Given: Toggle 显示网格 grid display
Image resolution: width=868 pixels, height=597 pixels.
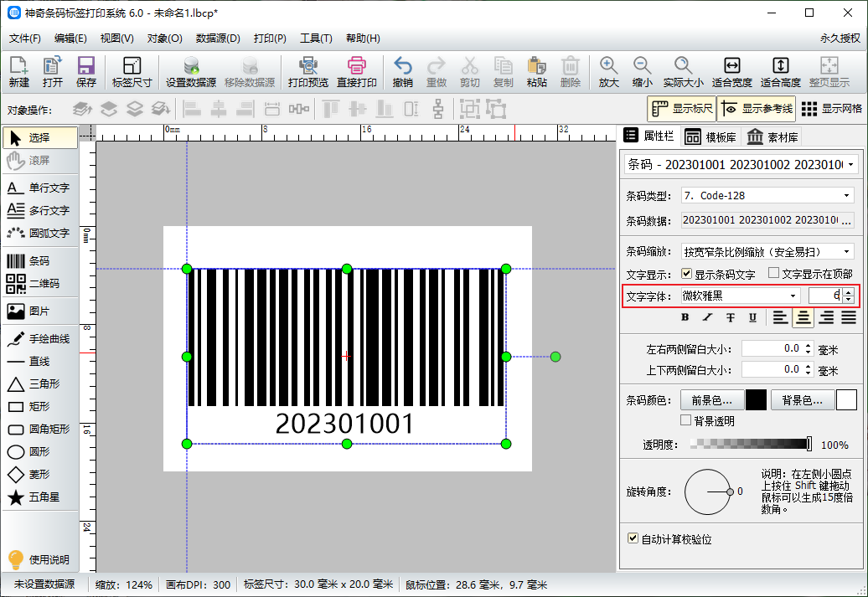Looking at the screenshot, I should (x=831, y=109).
